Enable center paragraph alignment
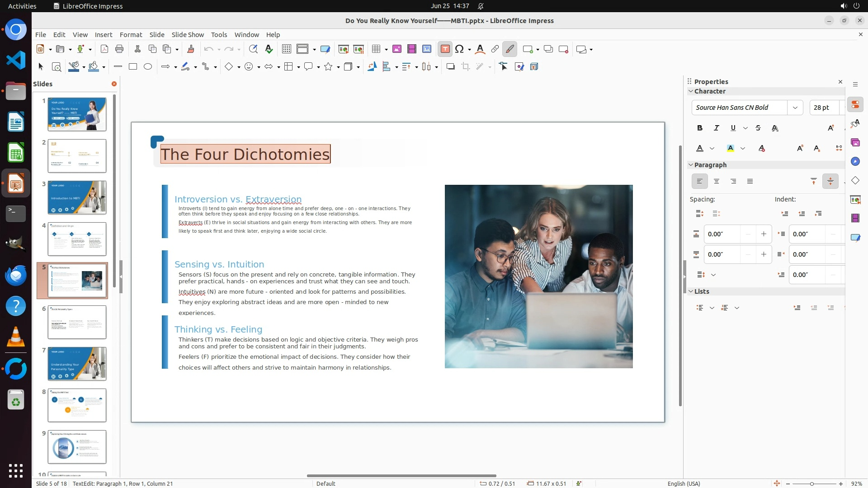The height and width of the screenshot is (488, 868). [x=717, y=182]
